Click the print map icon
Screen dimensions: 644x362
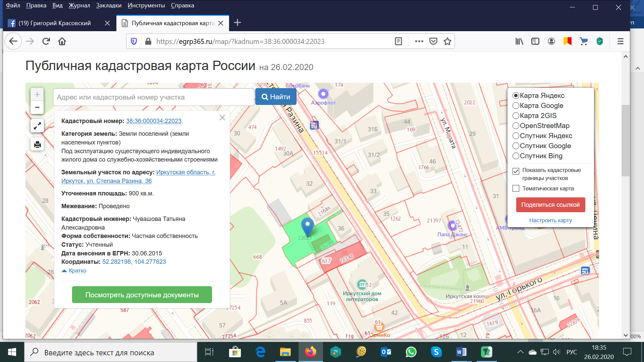click(x=37, y=144)
